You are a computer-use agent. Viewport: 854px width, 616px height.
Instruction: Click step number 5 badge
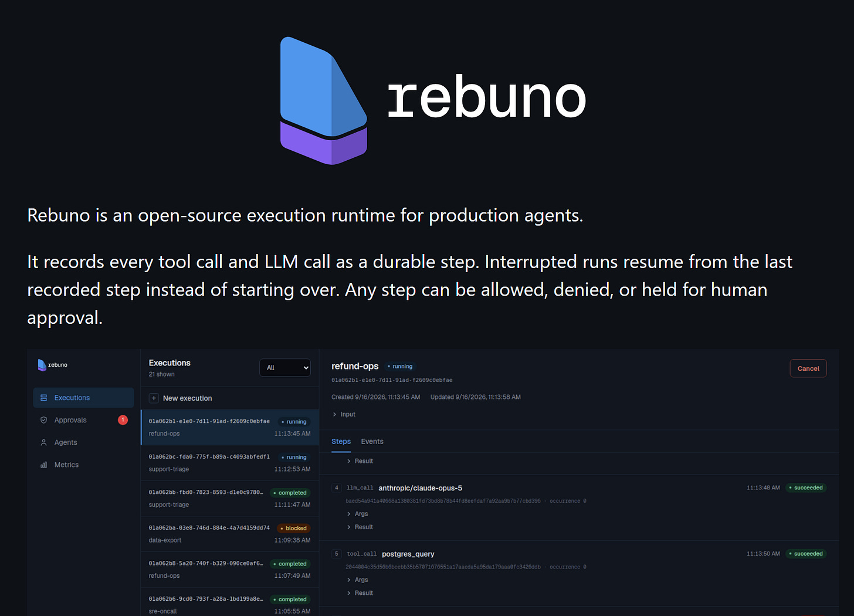(x=337, y=554)
